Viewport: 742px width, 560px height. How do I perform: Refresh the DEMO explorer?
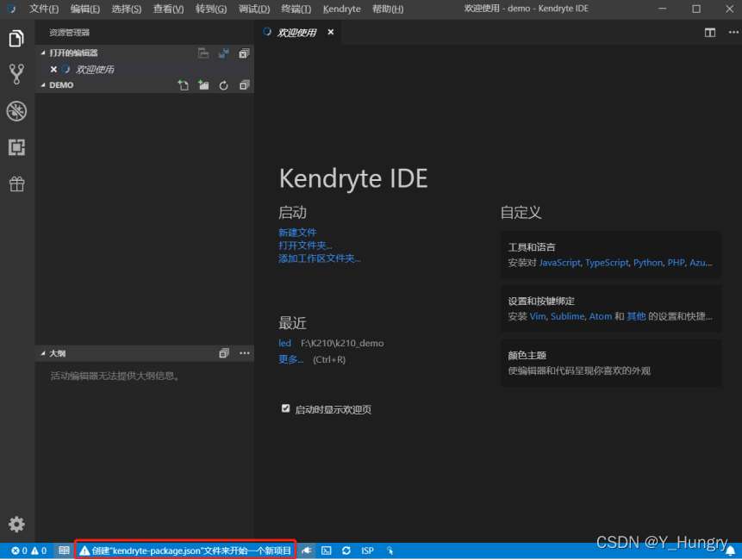(x=224, y=85)
